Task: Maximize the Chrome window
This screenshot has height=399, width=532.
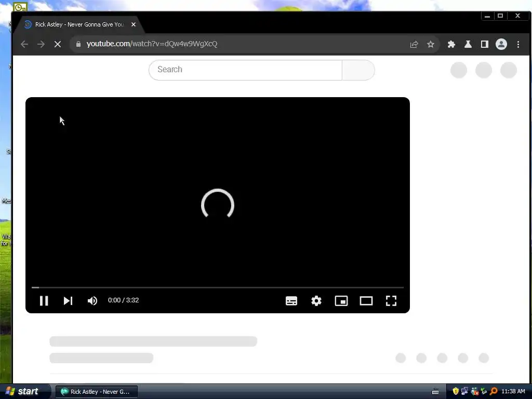Action: point(500,16)
